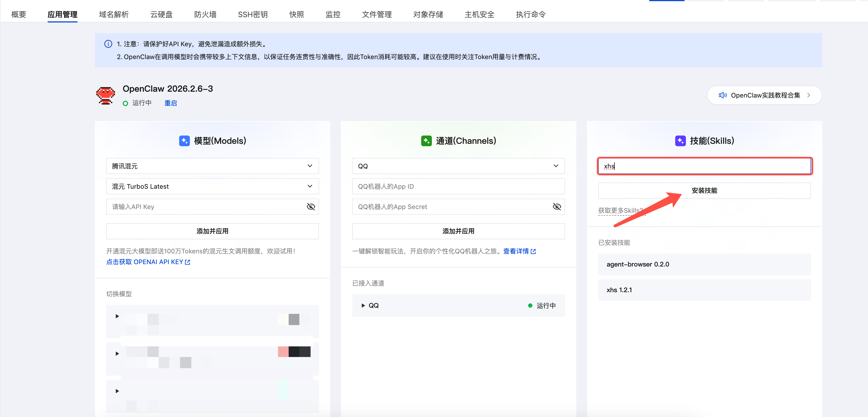Click the info icon in the notice banner
This screenshot has width=868, height=417.
[108, 44]
